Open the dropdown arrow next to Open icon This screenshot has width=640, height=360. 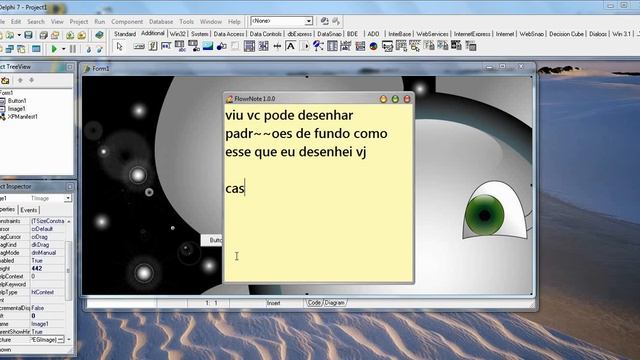[19, 35]
